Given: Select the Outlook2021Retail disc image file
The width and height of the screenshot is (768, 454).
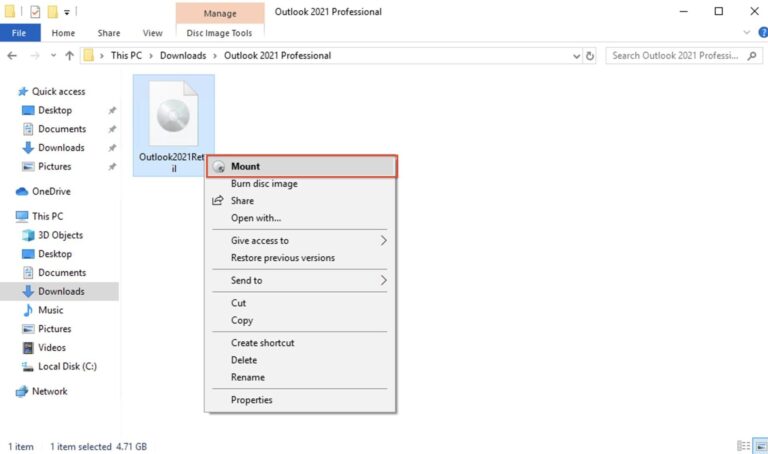Looking at the screenshot, I should pyautogui.click(x=173, y=125).
